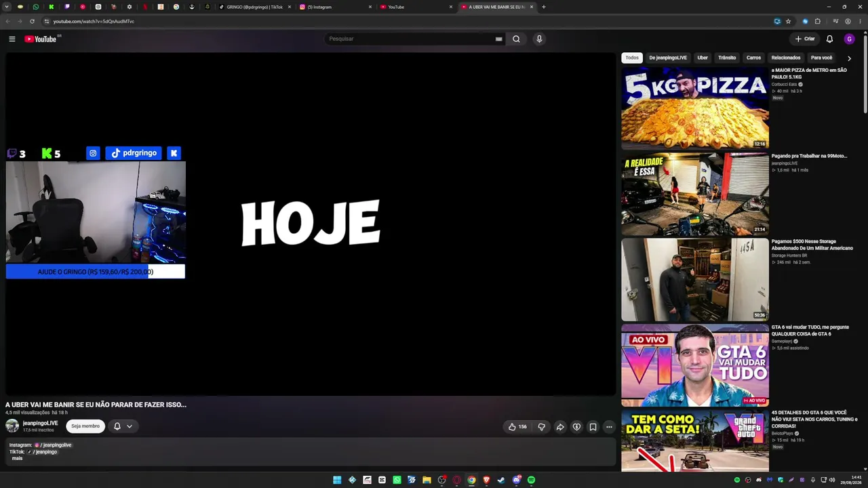Open 'Pagando pra Trabalhar na 99Moto' title
Screen dimensions: 868x488
coord(809,156)
